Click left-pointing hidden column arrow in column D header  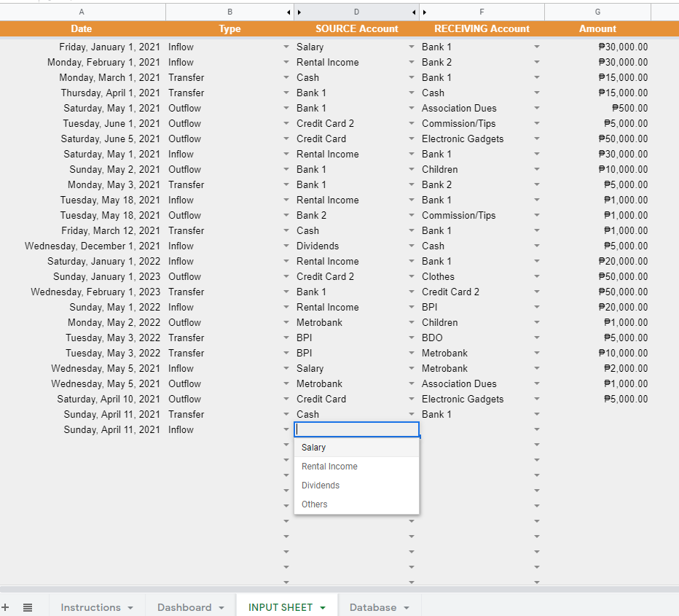[414, 12]
